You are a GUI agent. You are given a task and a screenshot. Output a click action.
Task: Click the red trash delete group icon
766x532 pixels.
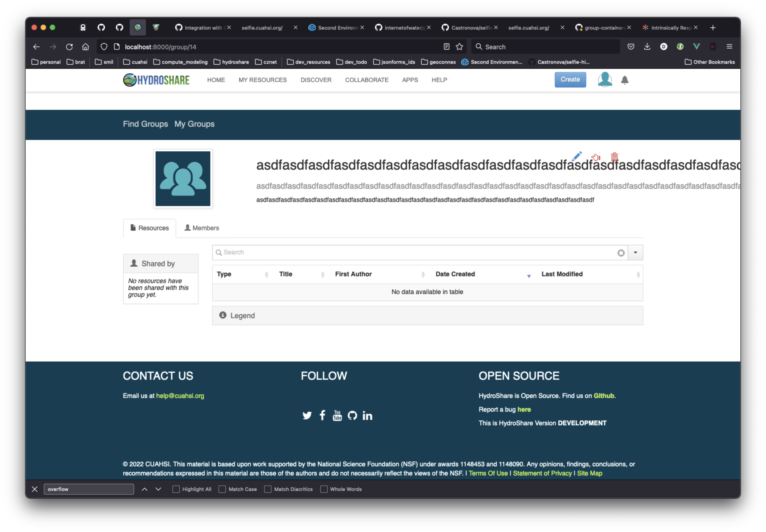click(614, 157)
